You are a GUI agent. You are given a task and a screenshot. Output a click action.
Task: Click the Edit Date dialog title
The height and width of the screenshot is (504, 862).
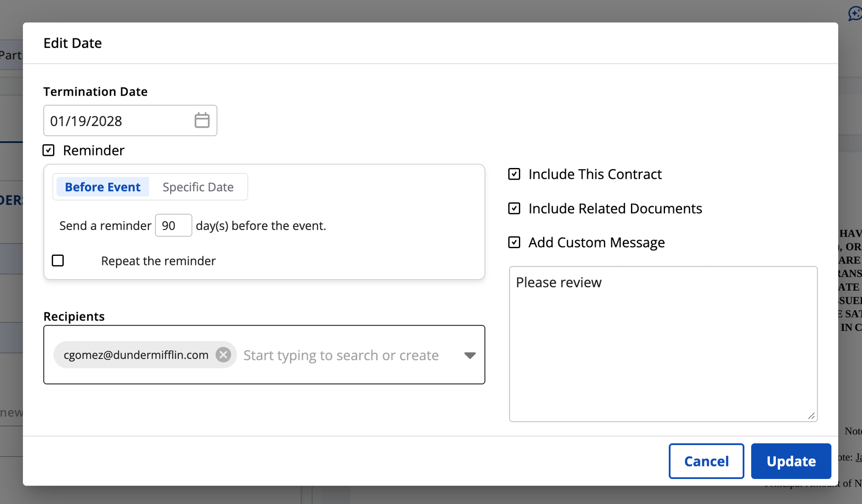(72, 43)
